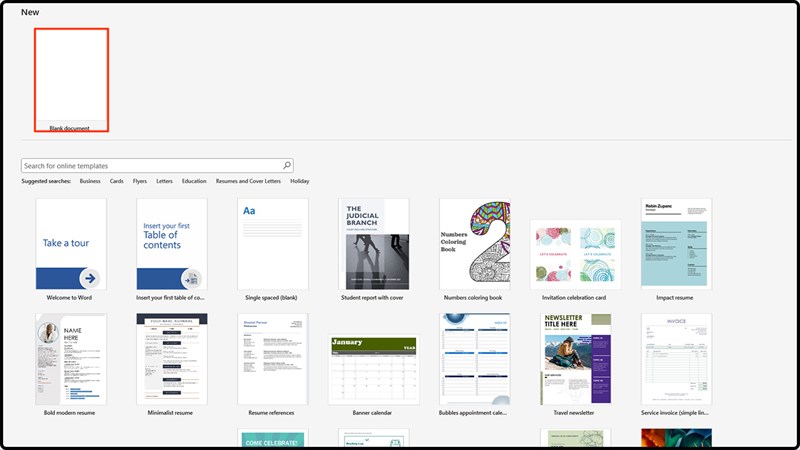Image resolution: width=800 pixels, height=450 pixels.
Task: Choose the Service invoice template
Action: [677, 359]
